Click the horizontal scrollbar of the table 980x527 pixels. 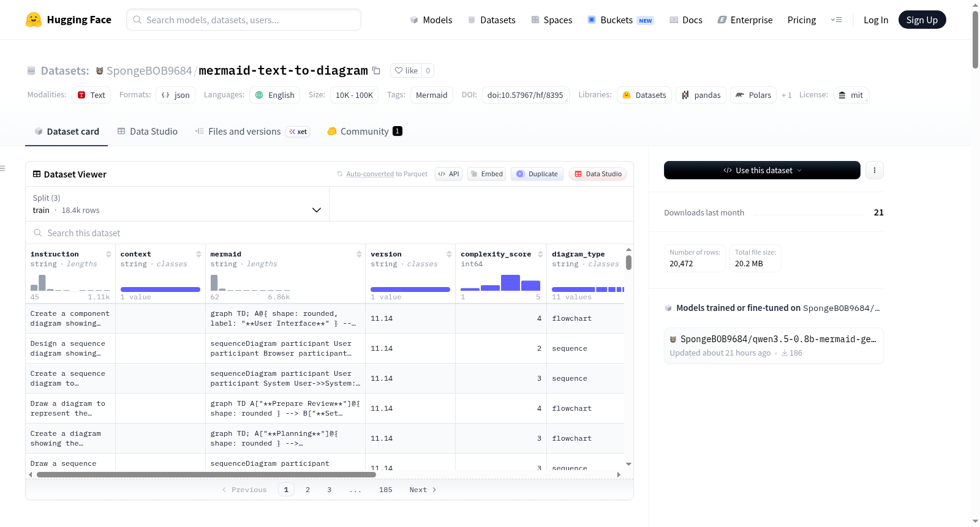pos(206,474)
